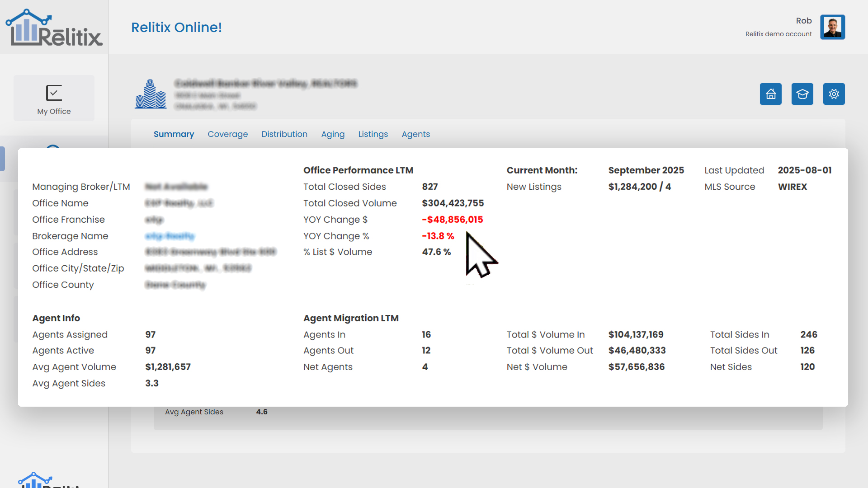Open the Aging tab
This screenshot has width=868, height=488.
[x=333, y=134]
